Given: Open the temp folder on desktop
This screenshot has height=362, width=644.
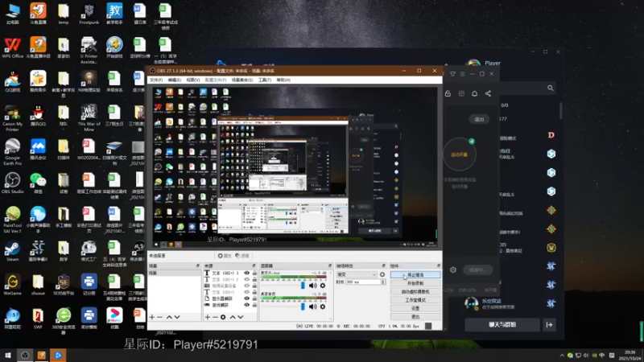Looking at the screenshot, I should (64, 14).
